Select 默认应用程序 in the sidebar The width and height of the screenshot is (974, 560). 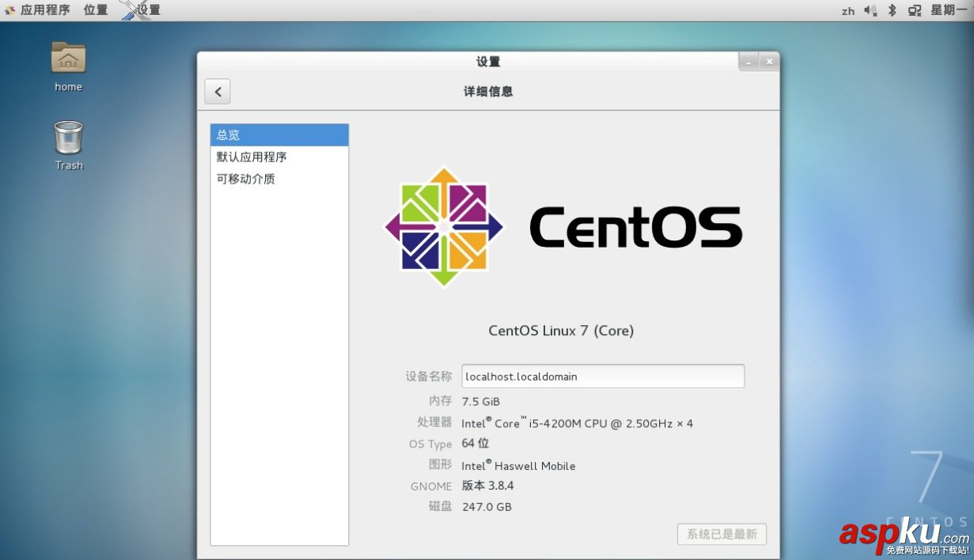pyautogui.click(x=279, y=157)
